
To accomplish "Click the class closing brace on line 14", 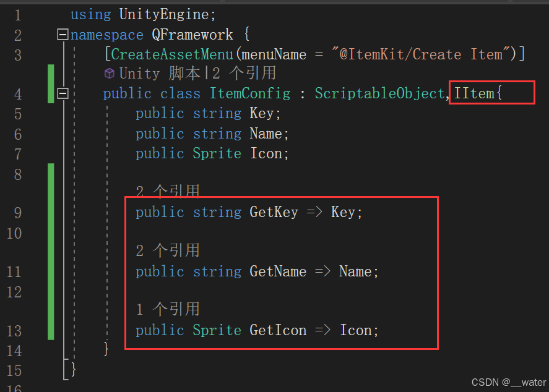I will click(106, 349).
